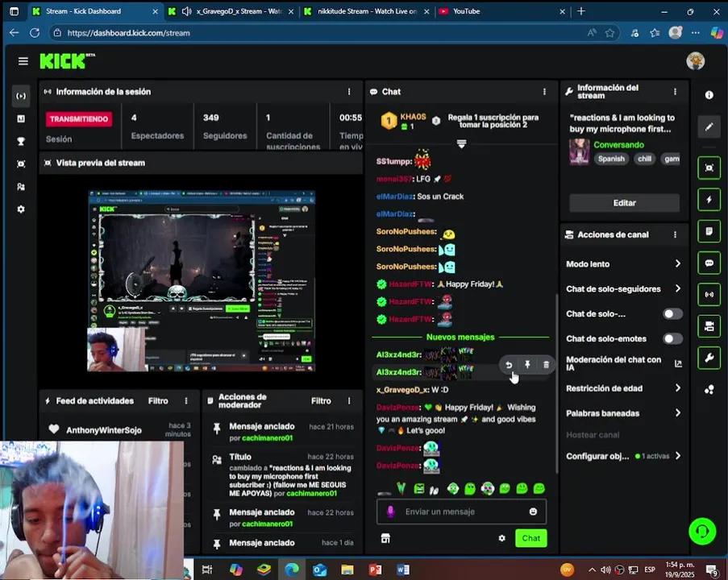Viewport: 728px width, 580px height.
Task: Switch to the YouTube tab
Action: coord(502,11)
